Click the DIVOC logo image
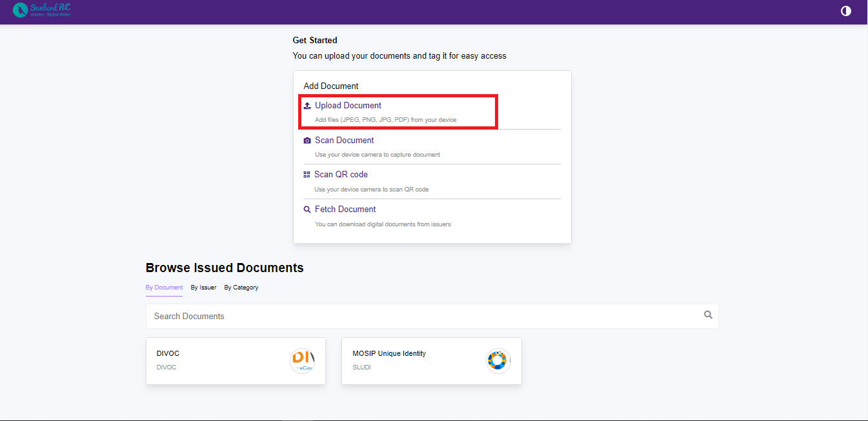Screen dimensions: 868x421 click(302, 361)
